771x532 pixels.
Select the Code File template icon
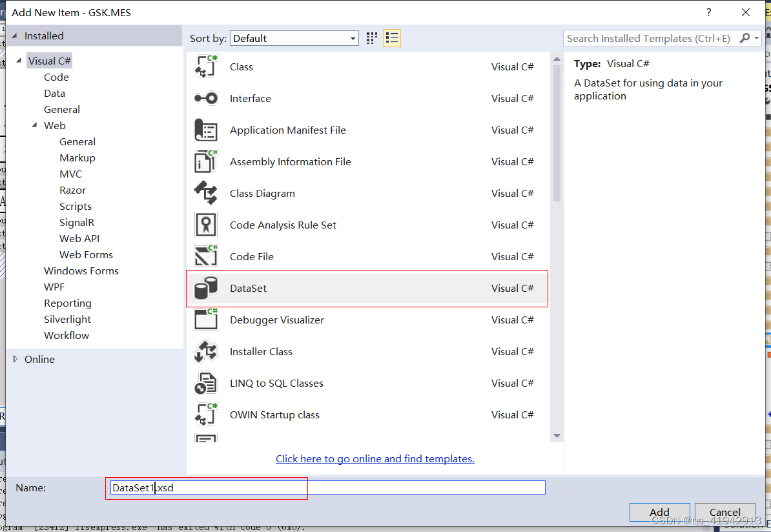click(205, 257)
